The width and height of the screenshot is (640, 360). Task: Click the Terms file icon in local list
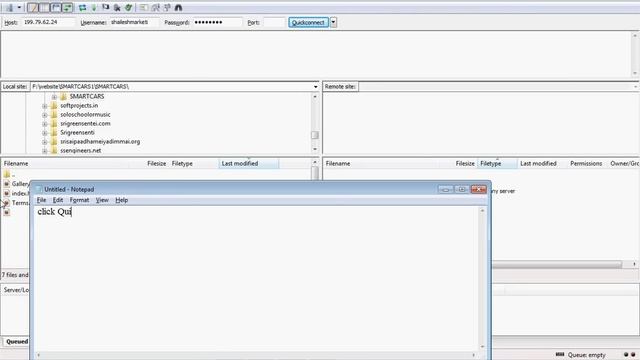point(7,202)
